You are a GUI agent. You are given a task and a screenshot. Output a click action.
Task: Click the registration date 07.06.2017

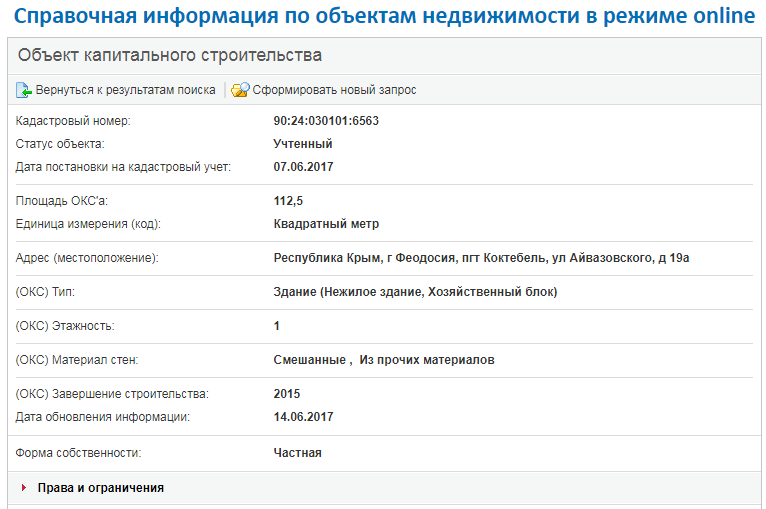(x=303, y=166)
